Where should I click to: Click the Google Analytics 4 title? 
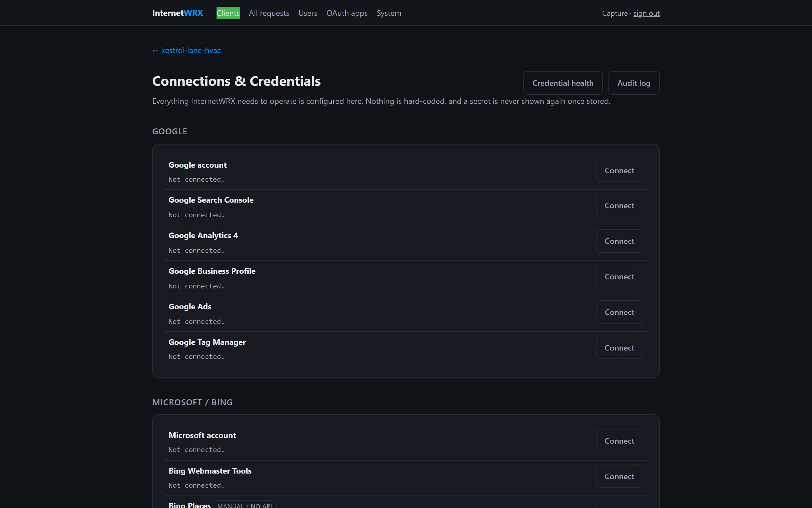[203, 236]
